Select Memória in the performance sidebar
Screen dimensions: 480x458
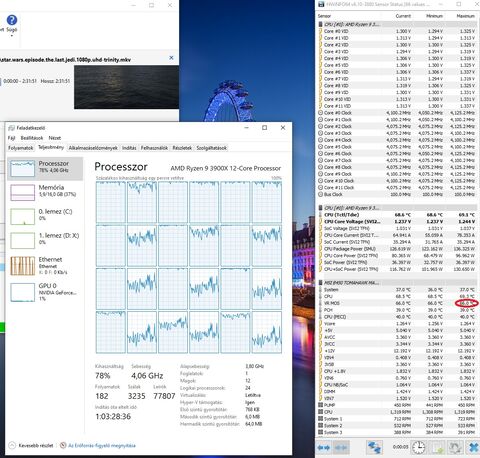pos(45,192)
